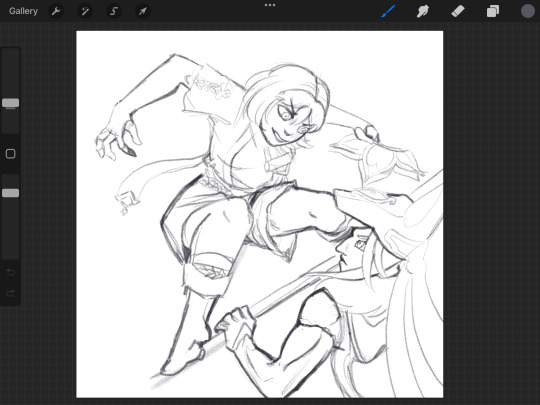Tap the three-dot menu at top

click(x=270, y=5)
